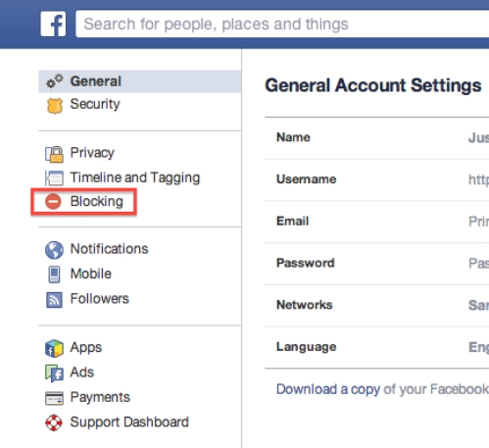
Task: Edit the Password settings row
Action: [x=376, y=264]
